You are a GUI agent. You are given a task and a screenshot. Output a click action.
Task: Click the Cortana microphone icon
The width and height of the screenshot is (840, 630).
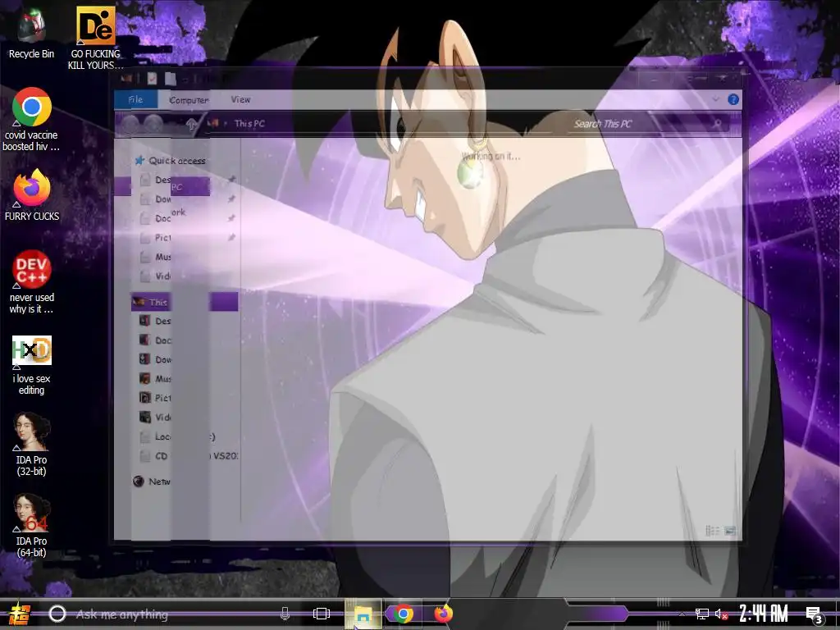coord(285,614)
